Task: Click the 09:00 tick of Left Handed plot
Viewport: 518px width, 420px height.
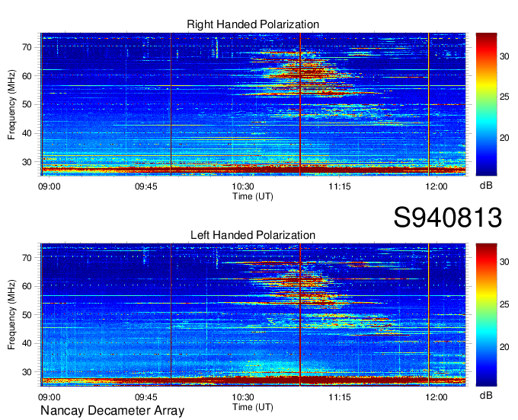Action: pyautogui.click(x=50, y=397)
